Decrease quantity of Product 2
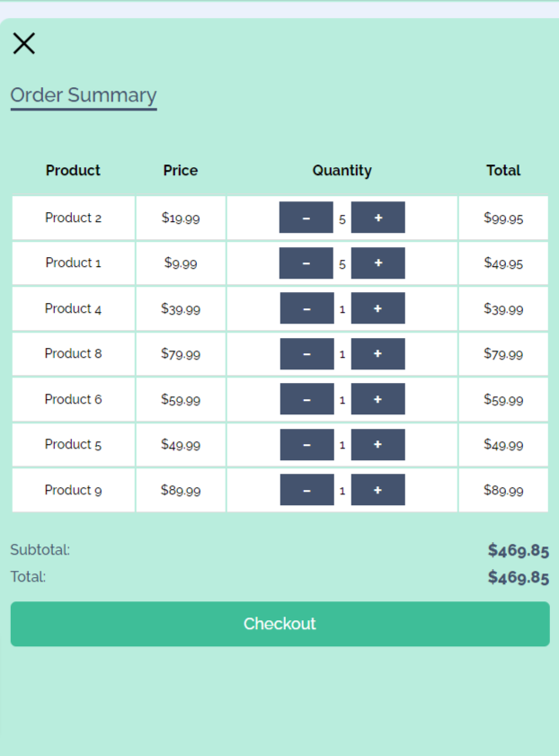 (x=306, y=218)
